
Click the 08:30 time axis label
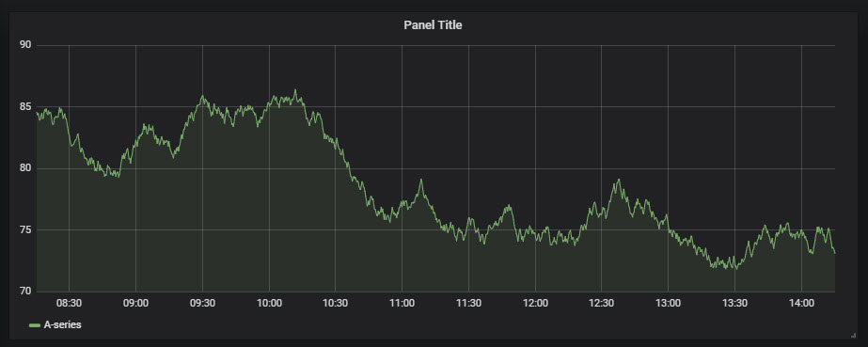click(70, 304)
